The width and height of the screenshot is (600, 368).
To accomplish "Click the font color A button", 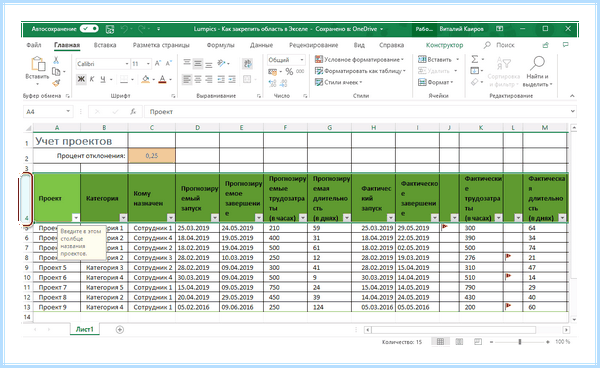I will (162, 79).
